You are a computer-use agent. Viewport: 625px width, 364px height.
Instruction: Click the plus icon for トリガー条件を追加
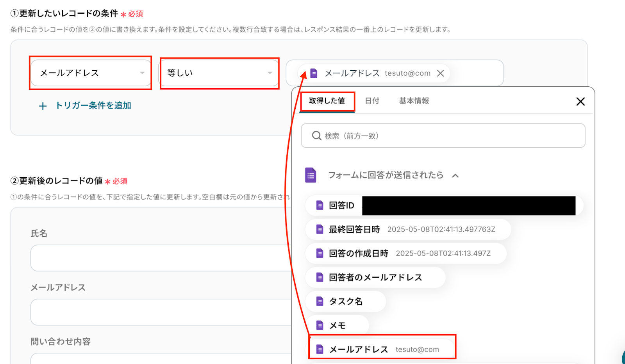pos(43,106)
